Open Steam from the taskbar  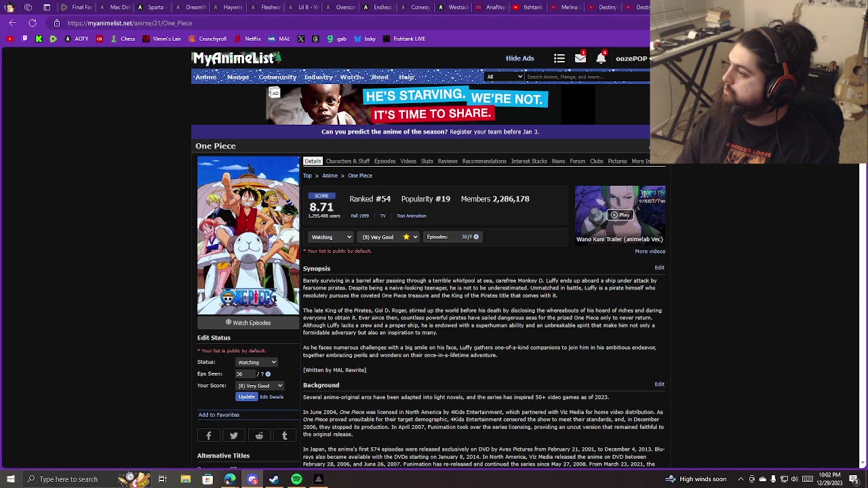point(274,479)
